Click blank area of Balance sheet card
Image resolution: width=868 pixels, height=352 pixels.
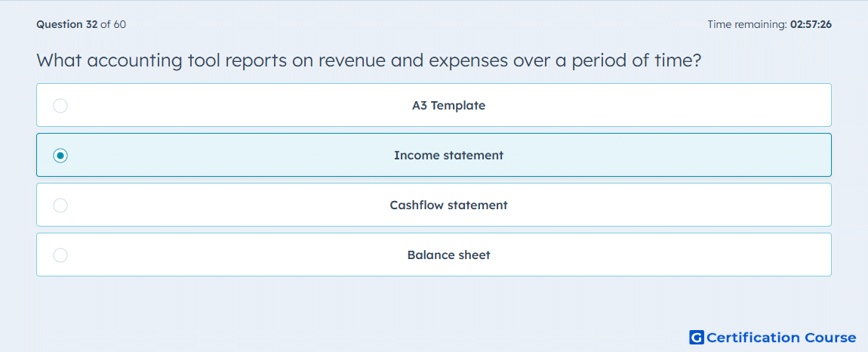point(664,255)
